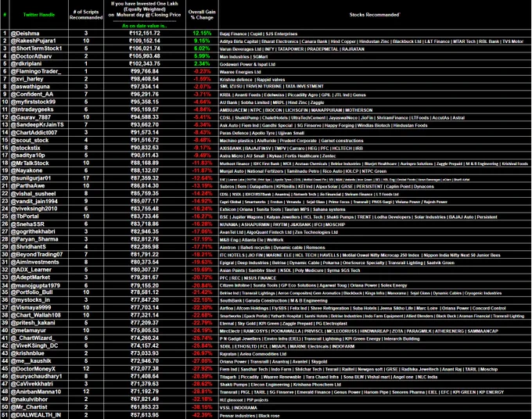Select the @metamayur handle
The height and width of the screenshot is (419, 532).
(x=28, y=331)
